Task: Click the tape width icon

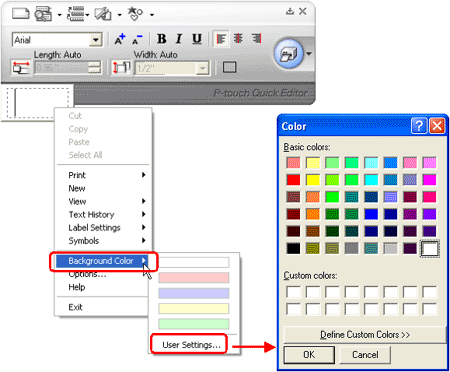Action: click(121, 68)
